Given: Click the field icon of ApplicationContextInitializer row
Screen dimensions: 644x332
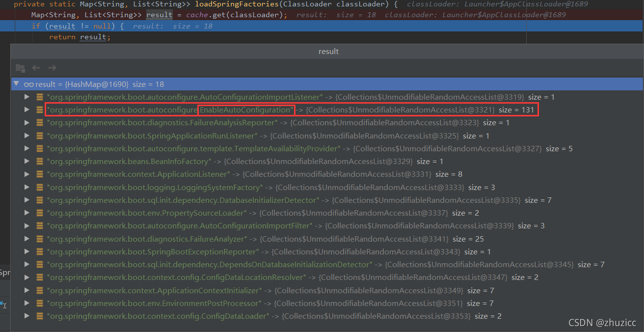Looking at the screenshot, I should pos(40,290).
